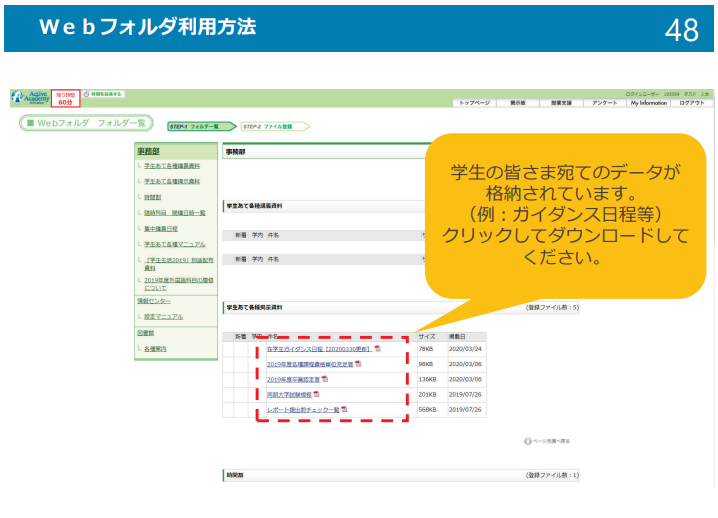This screenshot has height=518, width=718.
Task: Open 掲示板 menu item
Action: point(518,103)
